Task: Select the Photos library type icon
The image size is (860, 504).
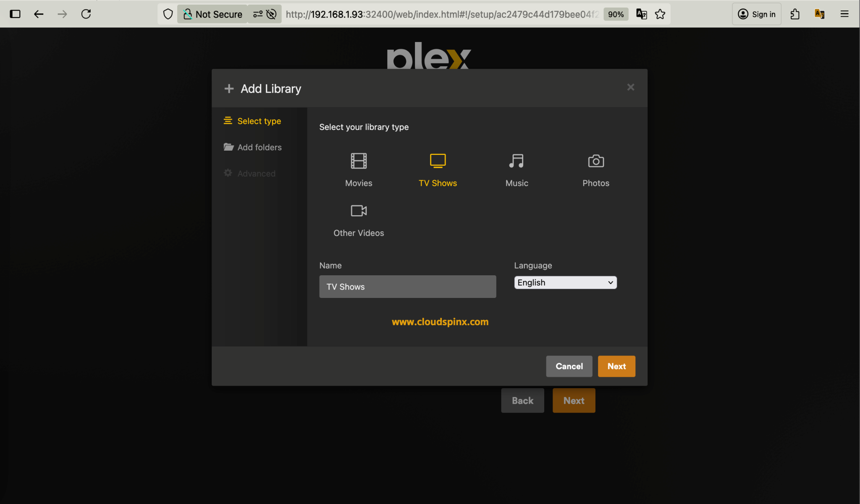Action: [x=595, y=161]
